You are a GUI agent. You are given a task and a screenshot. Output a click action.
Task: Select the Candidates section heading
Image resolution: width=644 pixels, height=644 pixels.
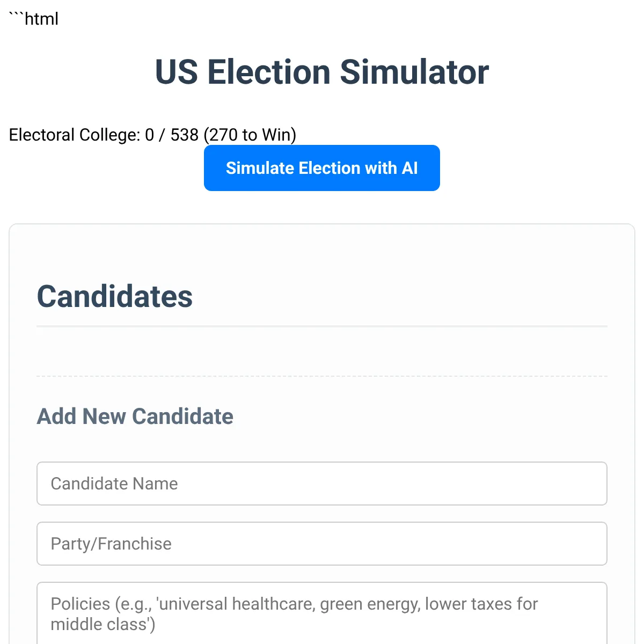[115, 296]
